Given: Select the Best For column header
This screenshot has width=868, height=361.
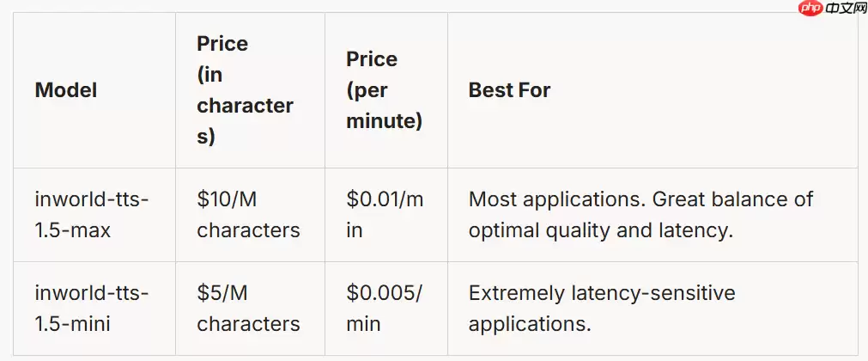Looking at the screenshot, I should [x=509, y=90].
